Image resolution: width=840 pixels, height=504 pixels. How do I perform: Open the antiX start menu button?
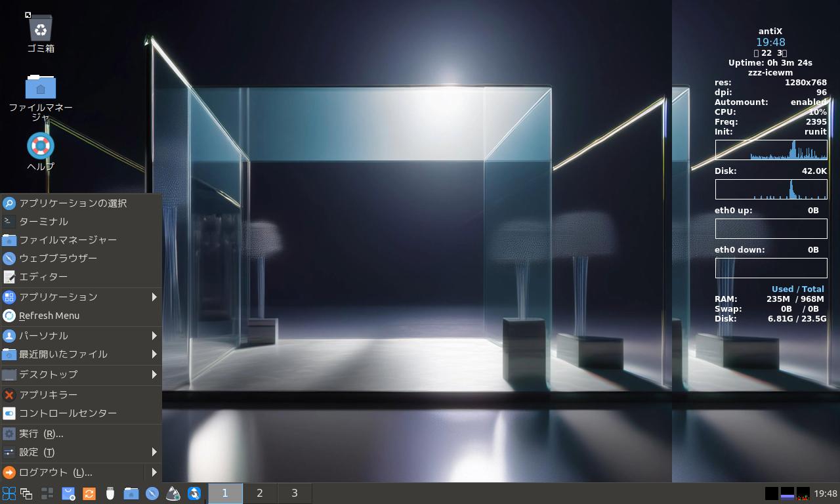pos(9,493)
